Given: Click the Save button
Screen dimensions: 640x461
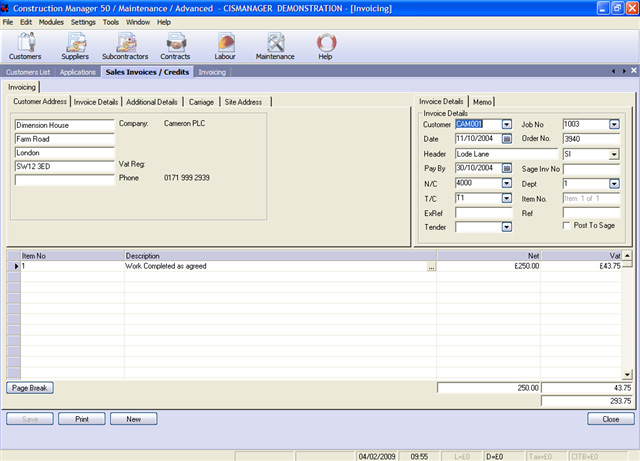Looking at the screenshot, I should tap(30, 419).
